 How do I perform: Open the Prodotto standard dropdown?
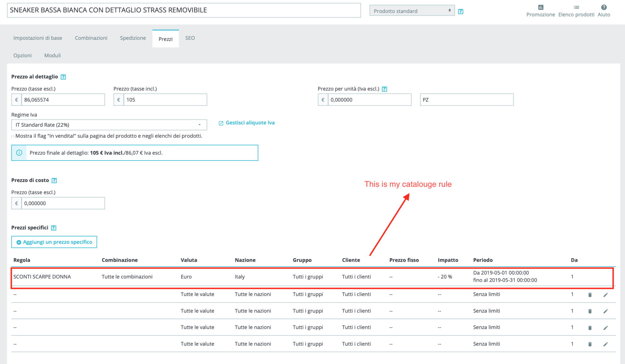point(412,11)
